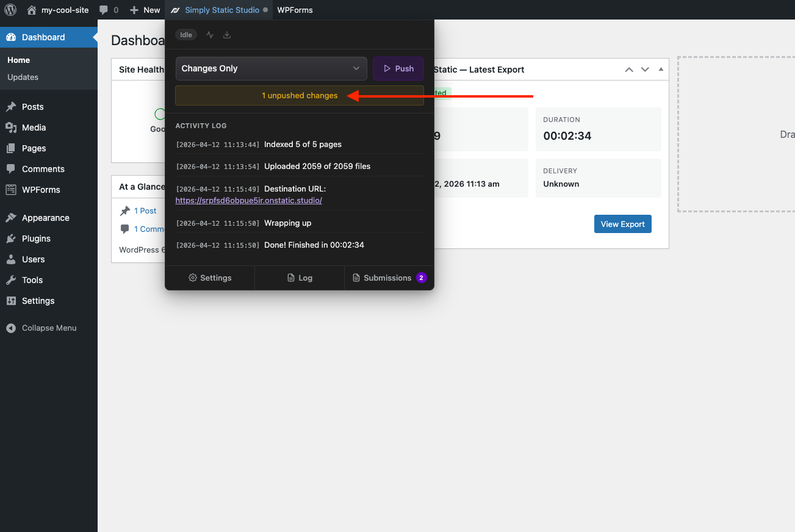Click the download icon in the Studio panel
The height and width of the screenshot is (532, 795).
pos(227,35)
